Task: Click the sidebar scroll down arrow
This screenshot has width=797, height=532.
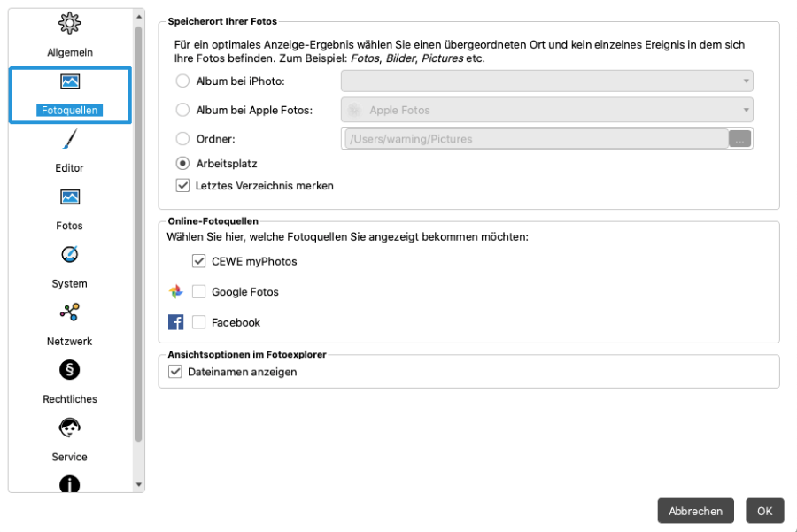Action: pos(138,485)
